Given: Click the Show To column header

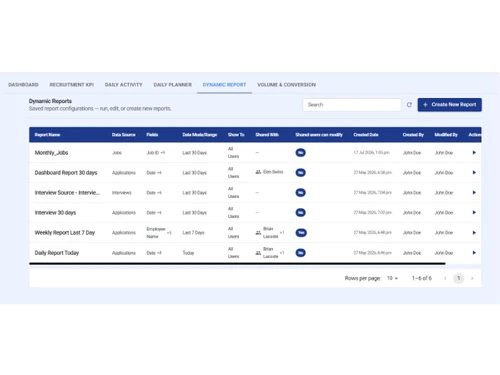Looking at the screenshot, I should coord(236,135).
